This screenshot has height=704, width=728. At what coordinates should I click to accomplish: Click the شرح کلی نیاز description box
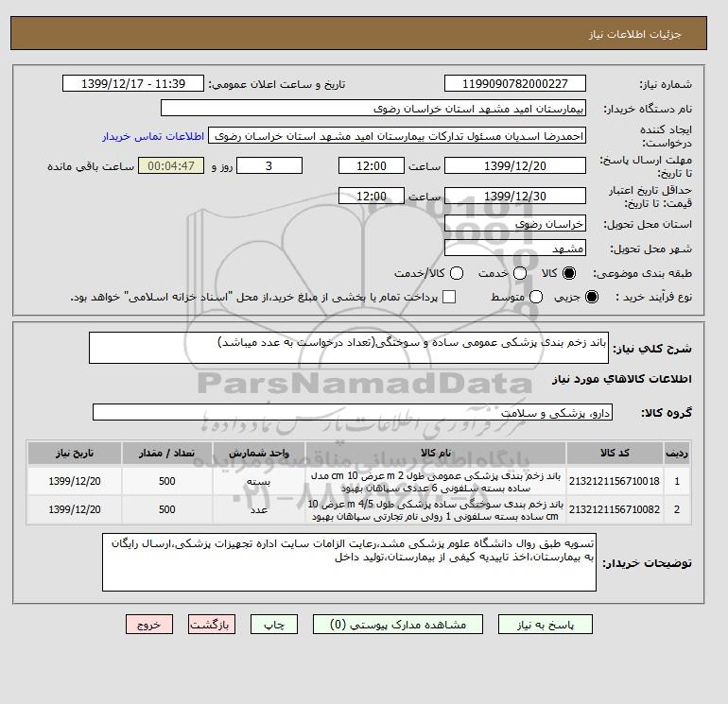(x=349, y=348)
